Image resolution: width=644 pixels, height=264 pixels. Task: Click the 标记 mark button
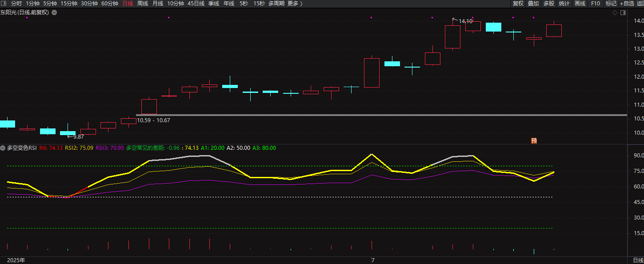tap(611, 4)
